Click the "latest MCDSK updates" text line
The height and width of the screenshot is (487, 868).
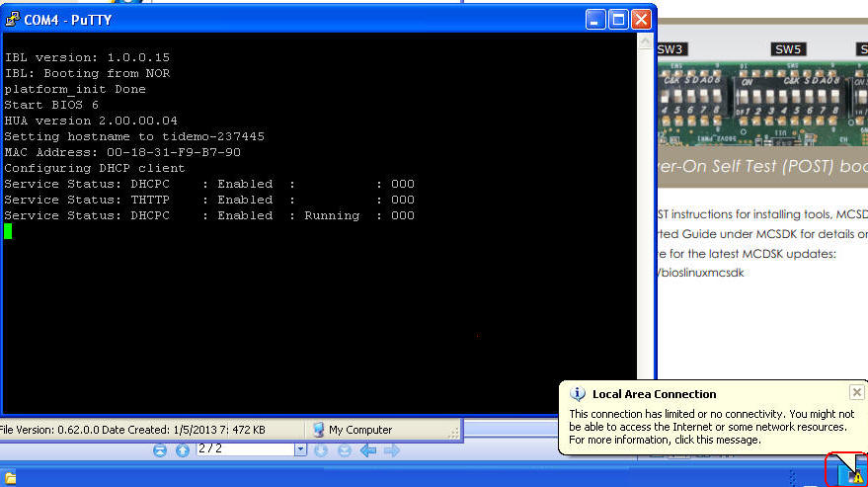coord(748,254)
